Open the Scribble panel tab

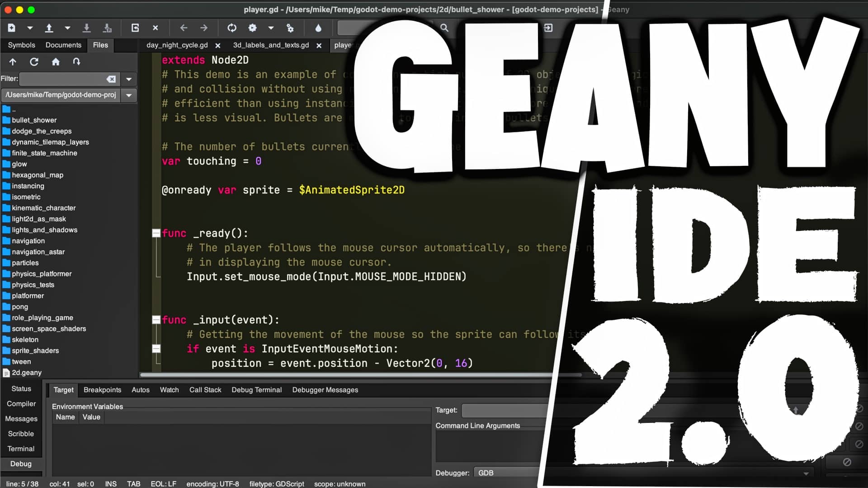pos(21,434)
